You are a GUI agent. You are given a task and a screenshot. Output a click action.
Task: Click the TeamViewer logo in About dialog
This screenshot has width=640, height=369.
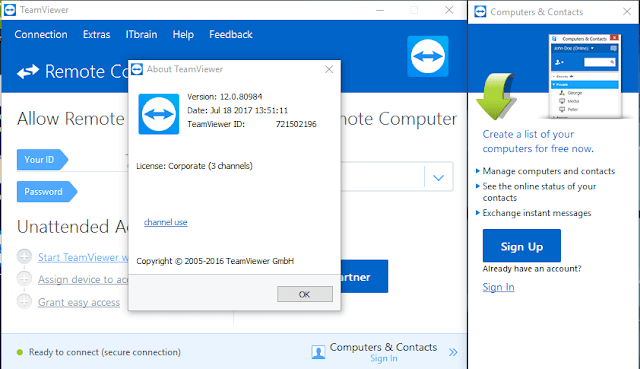click(x=159, y=114)
